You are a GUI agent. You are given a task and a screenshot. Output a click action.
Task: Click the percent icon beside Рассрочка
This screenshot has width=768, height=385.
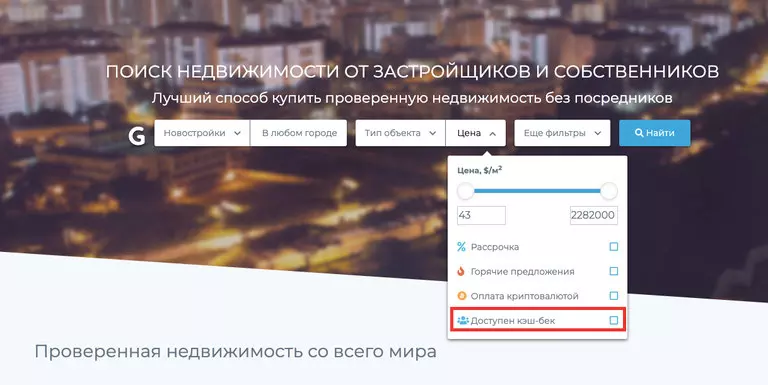(x=461, y=247)
